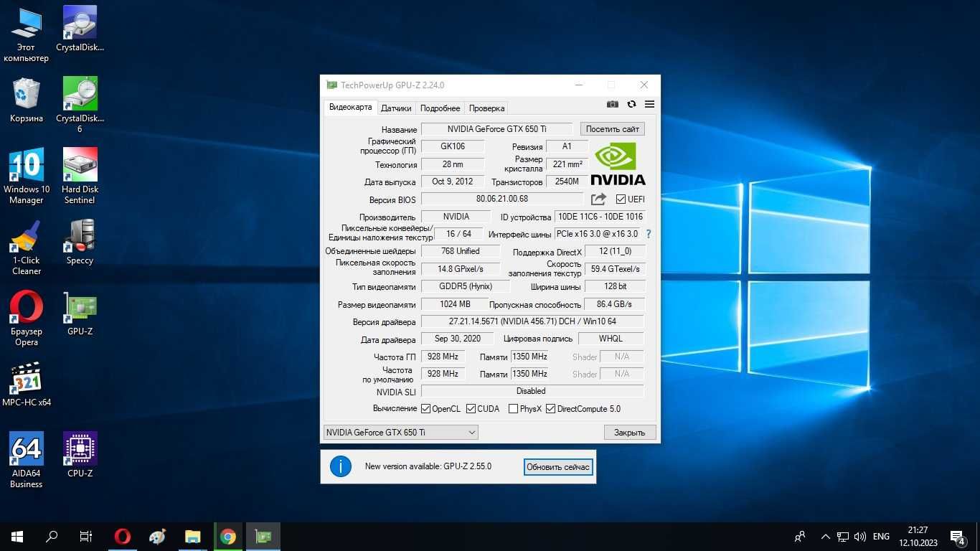Image resolution: width=980 pixels, height=551 pixels.
Task: Click the 'Oct 9, 2012' release date value
Action: pyautogui.click(x=453, y=182)
